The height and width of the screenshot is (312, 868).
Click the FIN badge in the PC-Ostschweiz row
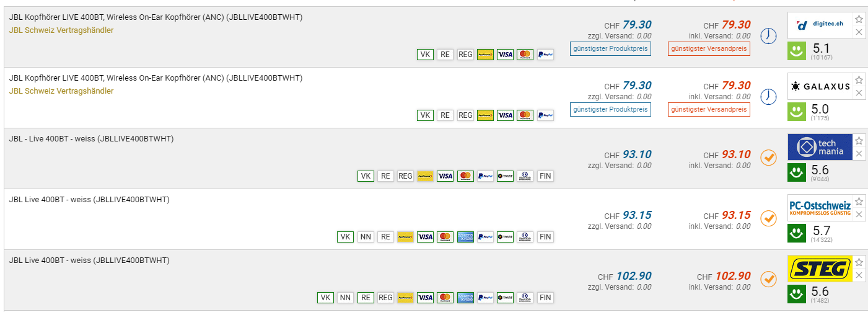pos(545,237)
